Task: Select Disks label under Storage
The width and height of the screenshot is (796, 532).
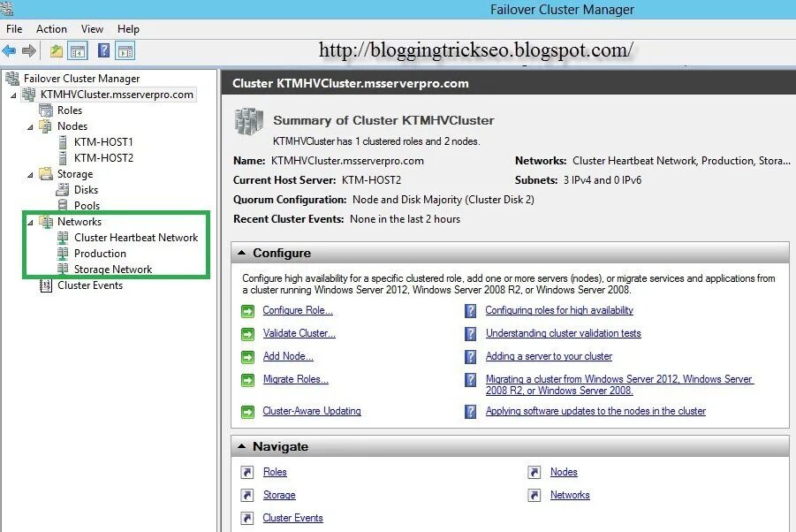Action: 86,190
